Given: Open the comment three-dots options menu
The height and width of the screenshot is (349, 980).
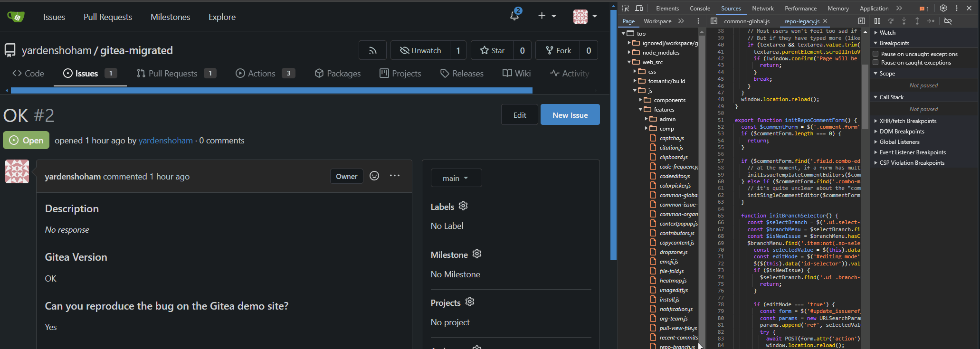Looking at the screenshot, I should pyautogui.click(x=395, y=176).
